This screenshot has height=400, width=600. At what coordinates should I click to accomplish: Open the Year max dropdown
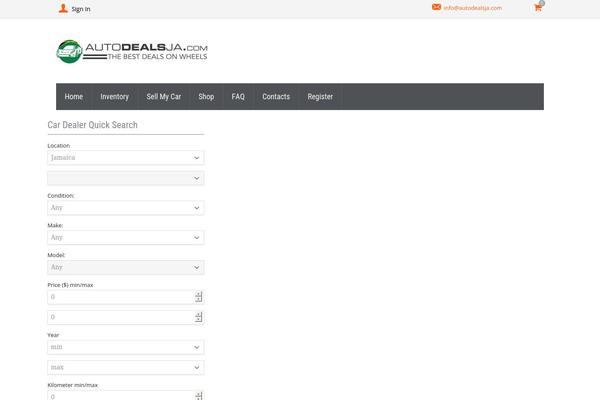[126, 367]
